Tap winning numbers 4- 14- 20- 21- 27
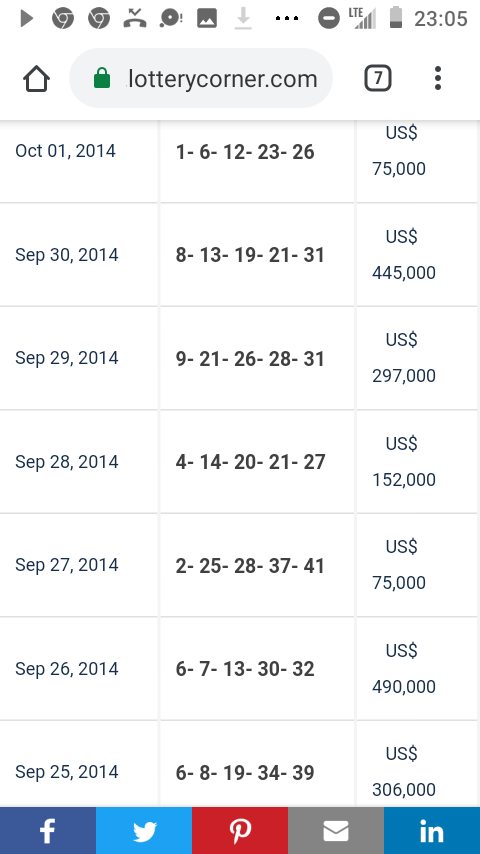This screenshot has height=854, width=480. point(250,462)
